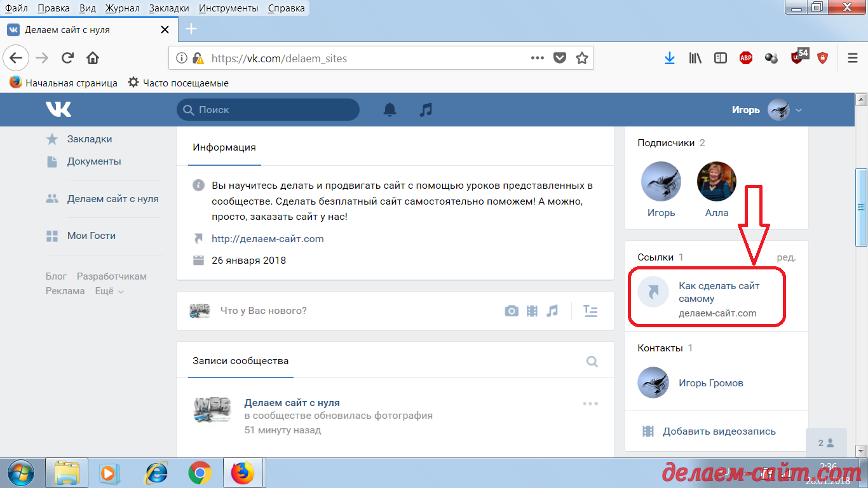The height and width of the screenshot is (488, 868).
Task: Go back with the browser back arrow
Action: click(x=15, y=58)
